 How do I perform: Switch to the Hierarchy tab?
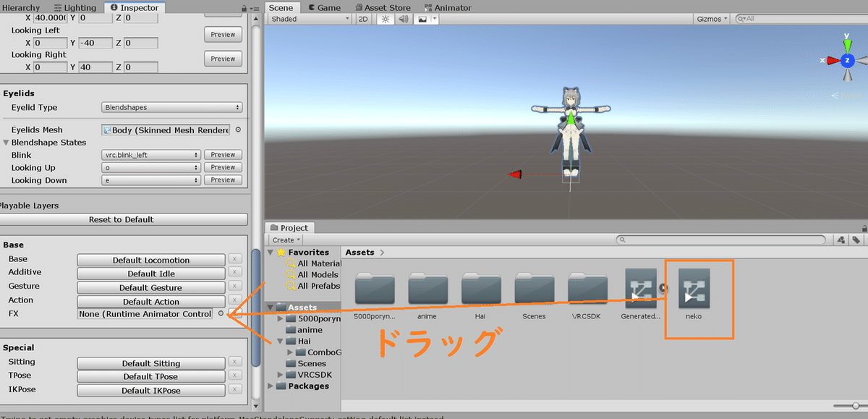[22, 7]
